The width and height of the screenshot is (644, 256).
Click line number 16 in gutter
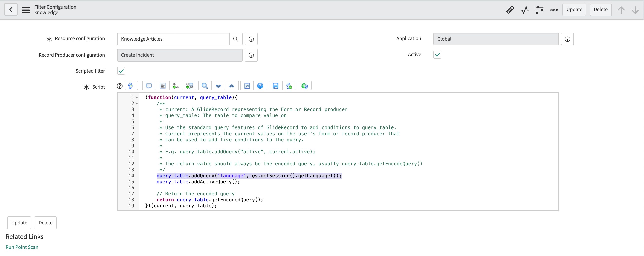tap(131, 188)
